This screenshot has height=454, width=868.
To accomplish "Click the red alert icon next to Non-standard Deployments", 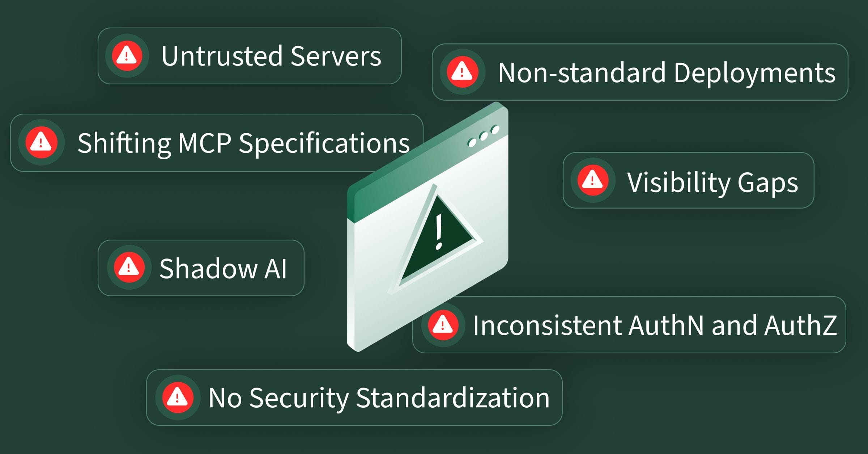I will 462,72.
